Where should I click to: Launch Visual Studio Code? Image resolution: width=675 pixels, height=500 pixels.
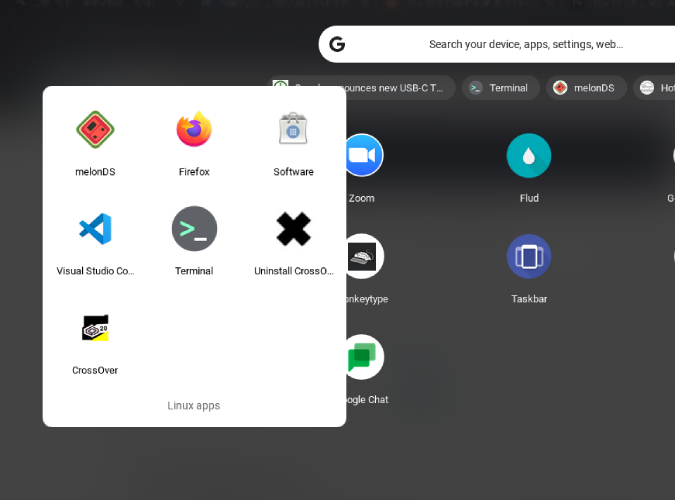(x=95, y=229)
